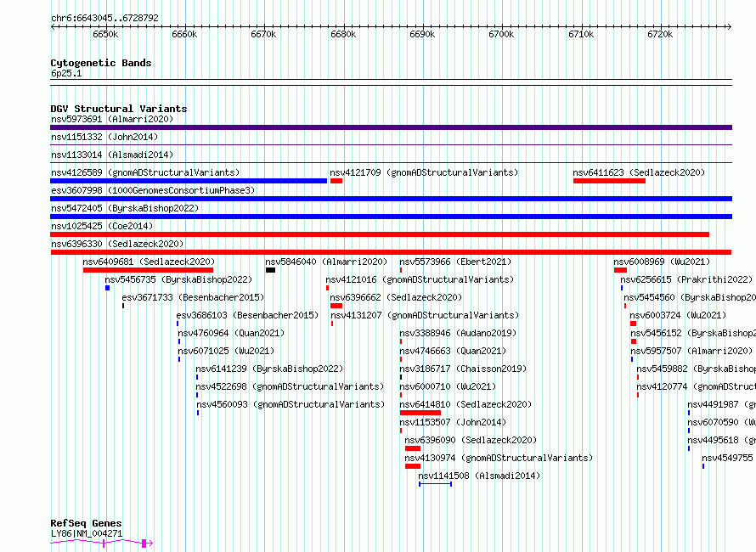Viewport: 756px width, 552px height.
Task: Select the red nsv1025425 Coe2014 bar
Action: click(x=380, y=234)
